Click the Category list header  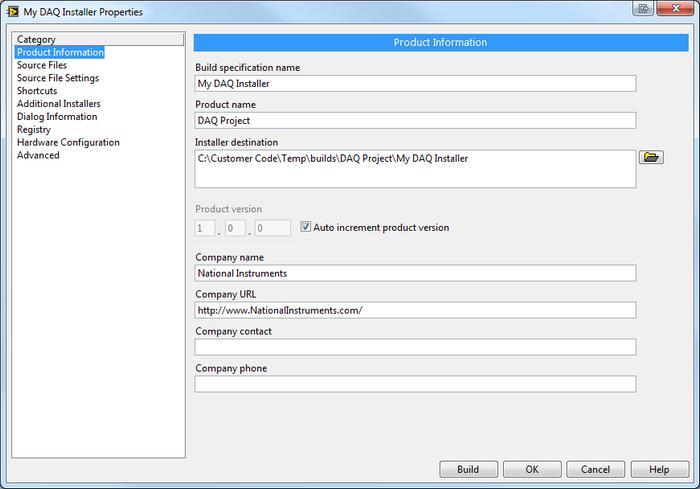[x=98, y=39]
